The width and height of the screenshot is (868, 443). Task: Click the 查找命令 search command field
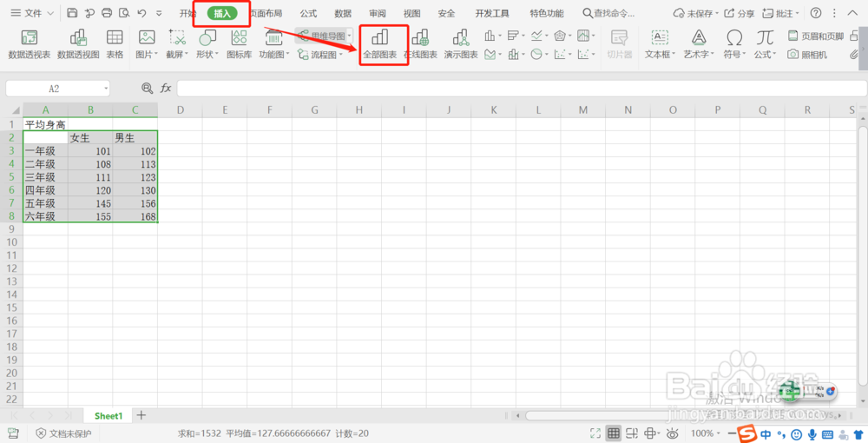pos(609,13)
